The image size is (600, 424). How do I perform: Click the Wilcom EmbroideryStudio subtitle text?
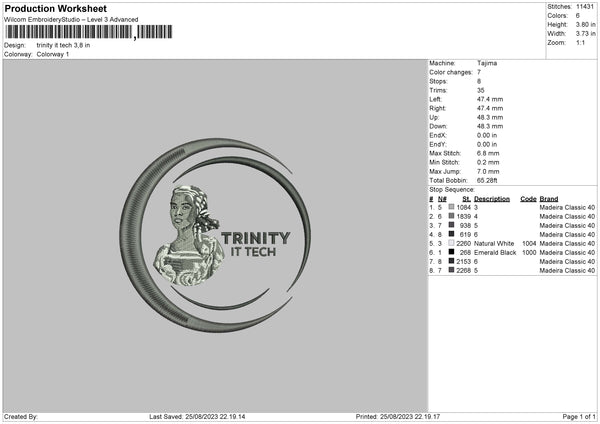click(x=71, y=20)
